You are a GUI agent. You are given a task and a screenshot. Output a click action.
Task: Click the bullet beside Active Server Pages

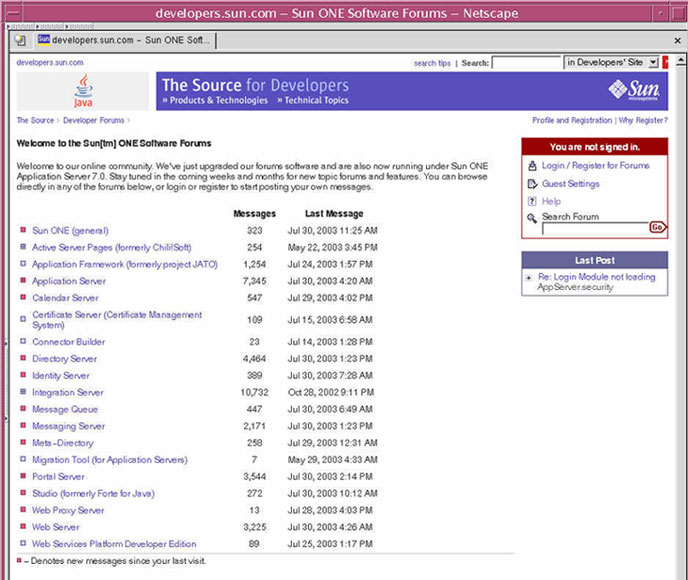[23, 247]
